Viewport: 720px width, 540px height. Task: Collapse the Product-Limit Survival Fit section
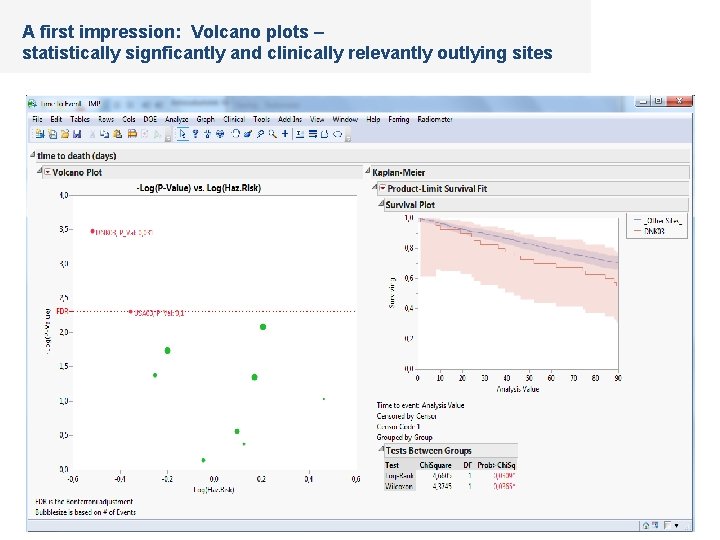coord(374,187)
